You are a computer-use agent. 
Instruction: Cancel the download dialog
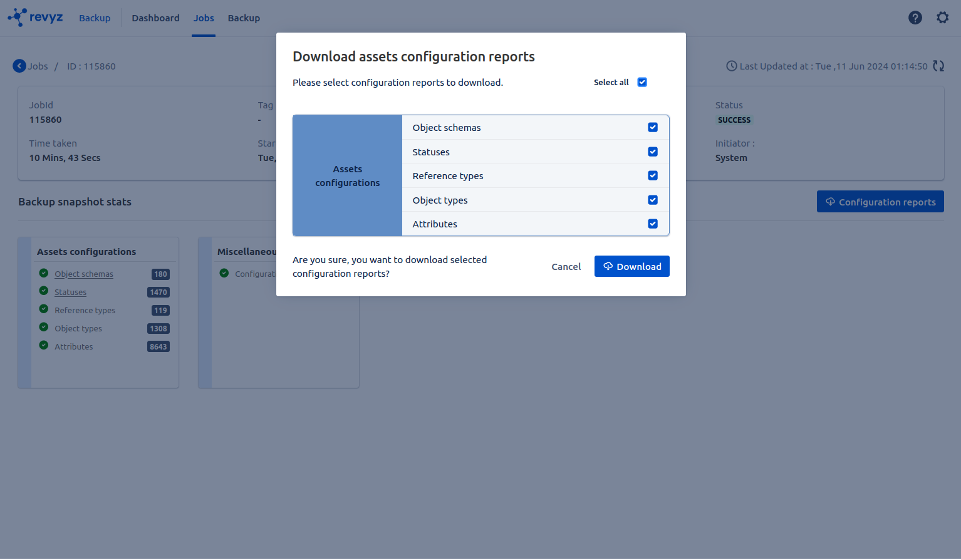tap(566, 267)
